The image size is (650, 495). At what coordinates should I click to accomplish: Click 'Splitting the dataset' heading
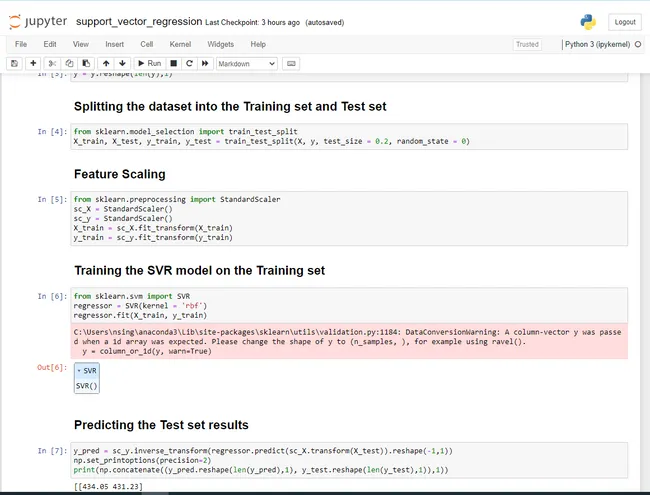click(x=230, y=107)
